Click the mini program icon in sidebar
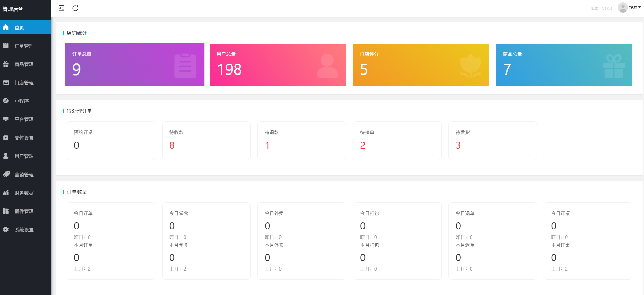 6,101
